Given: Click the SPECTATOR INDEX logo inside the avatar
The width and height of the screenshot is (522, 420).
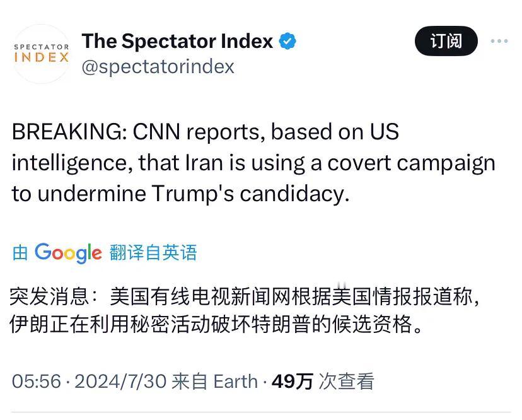Looking at the screenshot, I should tap(40, 51).
